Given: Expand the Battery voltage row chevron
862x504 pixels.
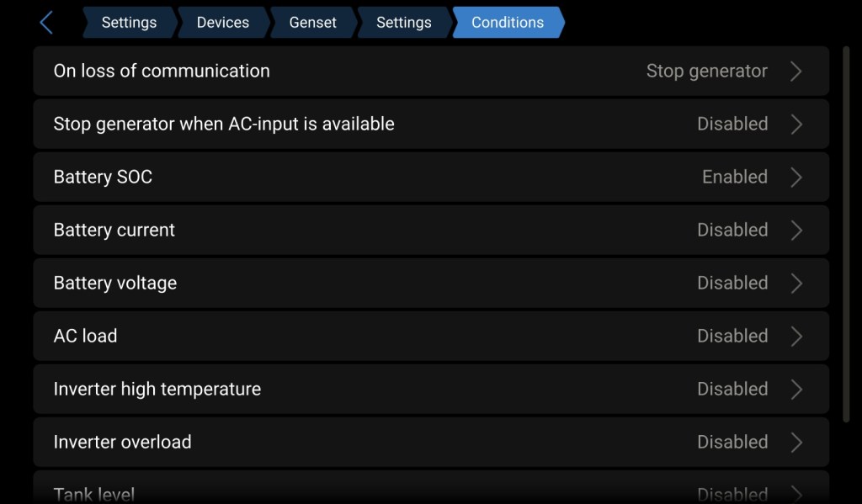Looking at the screenshot, I should coord(796,283).
